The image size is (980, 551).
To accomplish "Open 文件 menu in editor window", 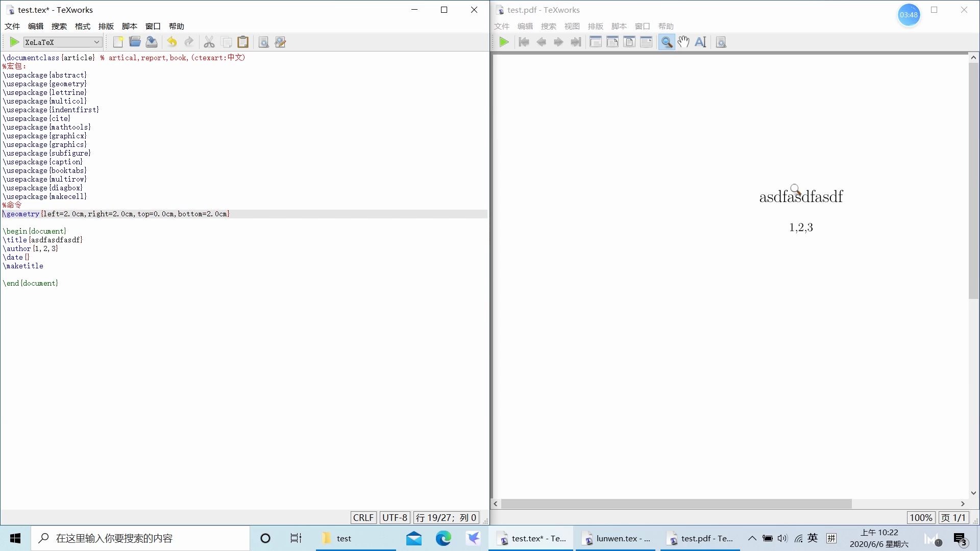I will pos(12,26).
